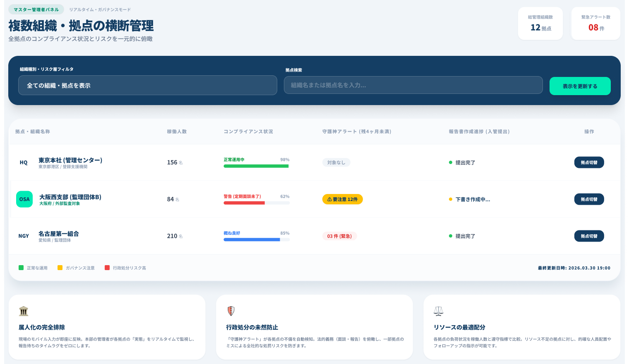629x364 pixels.
Task: Click the scales icon on リソースの最適配分 card
Action: pos(438,311)
